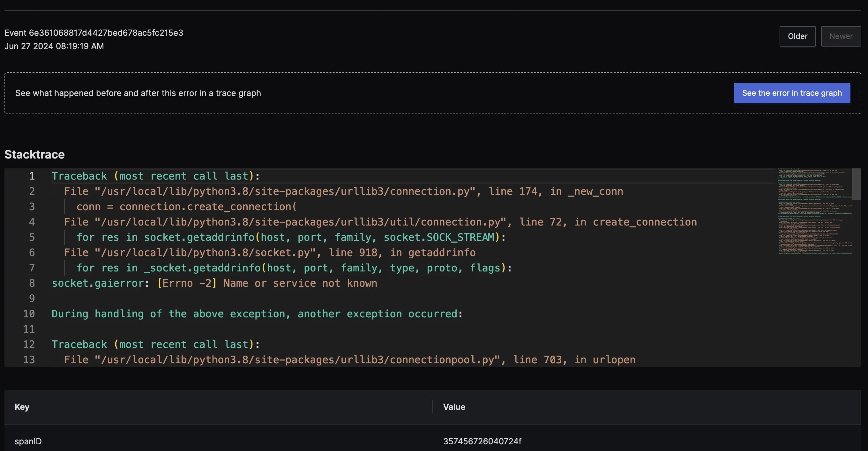The height and width of the screenshot is (451, 868).
Task: Click line number 1 in stacktrace gutter
Action: click(x=32, y=176)
